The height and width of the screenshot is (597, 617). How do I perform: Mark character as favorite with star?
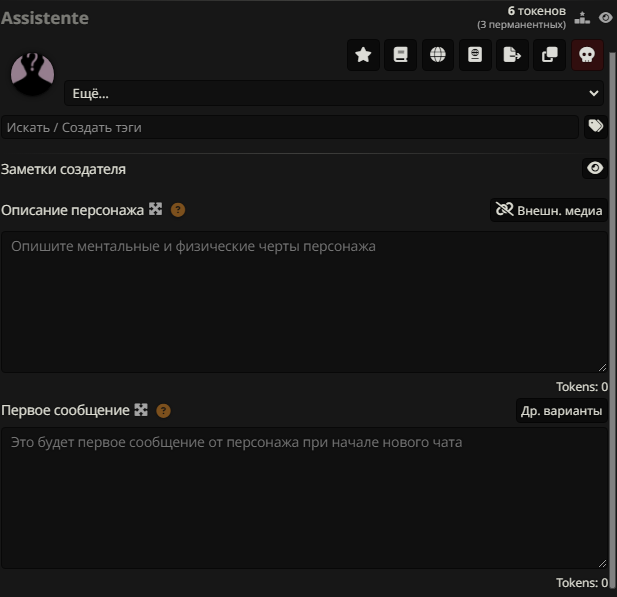point(363,55)
